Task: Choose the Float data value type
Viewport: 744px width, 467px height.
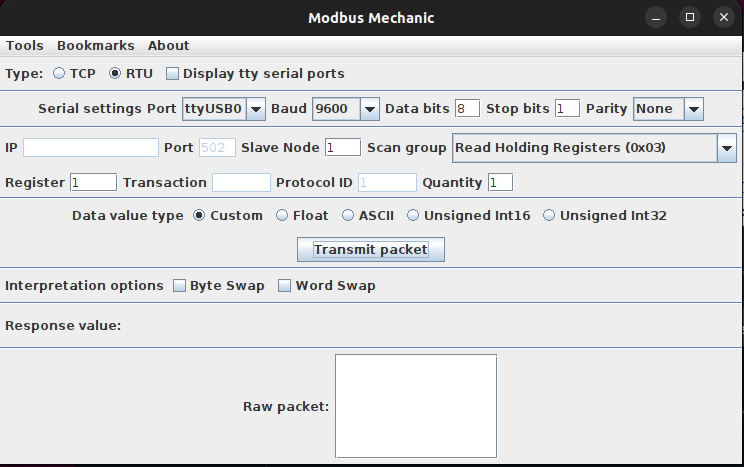Action: (x=282, y=215)
